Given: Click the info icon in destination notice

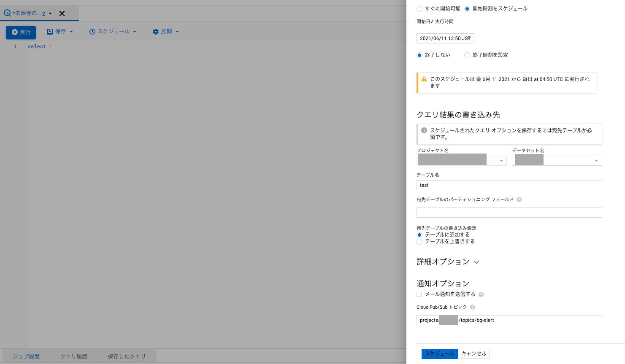Looking at the screenshot, I should pyautogui.click(x=424, y=130).
